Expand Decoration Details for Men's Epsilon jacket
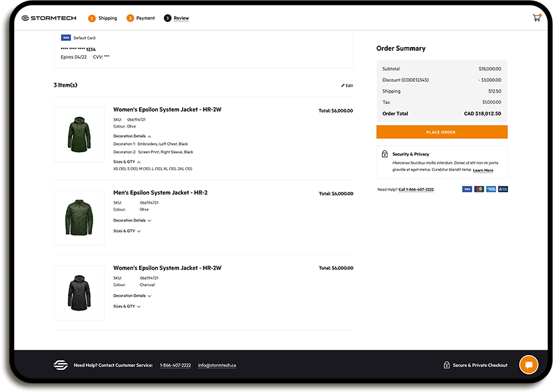Viewport: 553px width, 392px height. [x=132, y=220]
